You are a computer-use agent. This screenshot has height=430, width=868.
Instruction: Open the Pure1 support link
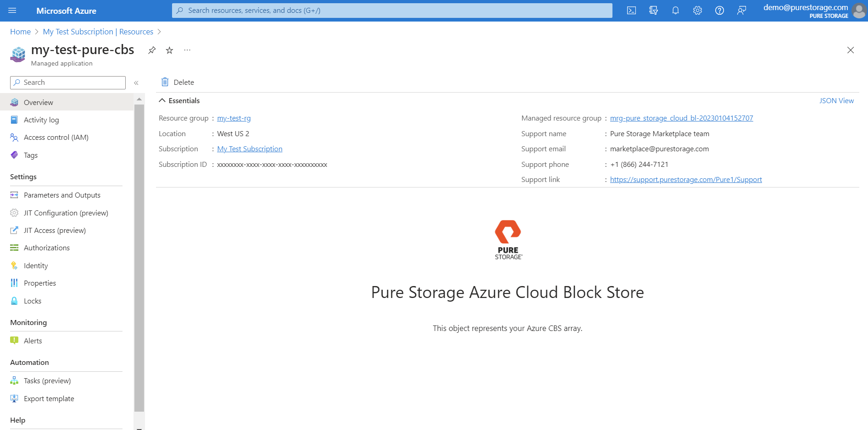pos(686,180)
